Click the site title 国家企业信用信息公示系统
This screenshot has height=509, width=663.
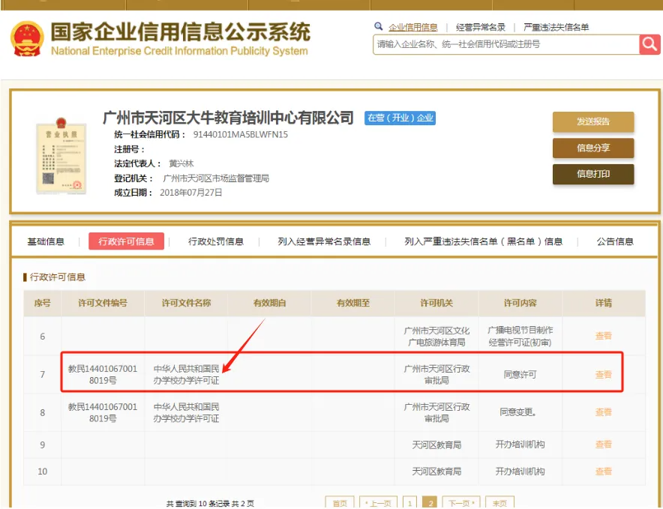point(181,32)
